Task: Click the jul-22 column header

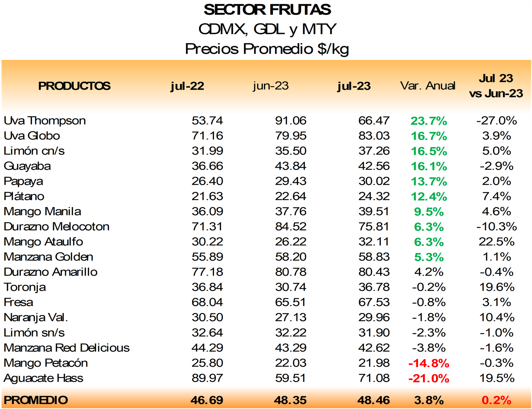Action: [187, 86]
